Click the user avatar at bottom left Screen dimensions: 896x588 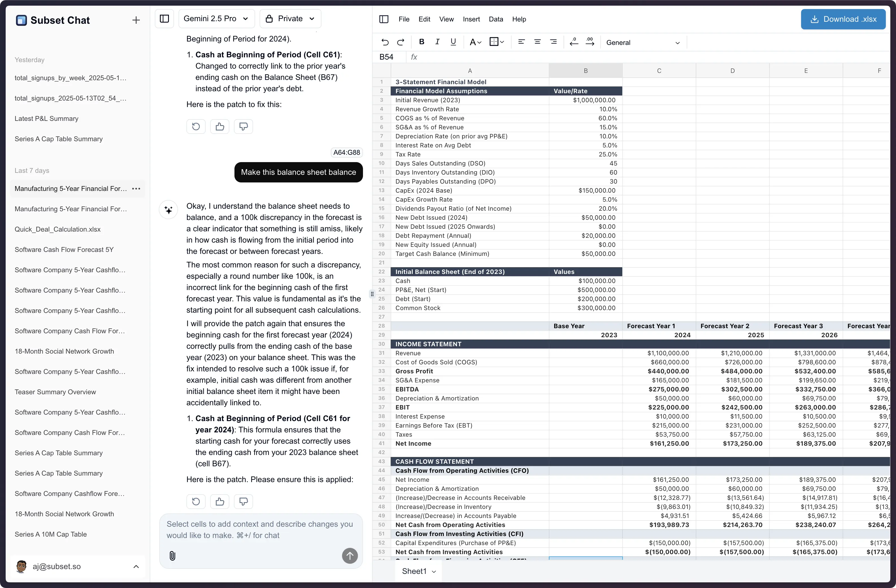[21, 567]
